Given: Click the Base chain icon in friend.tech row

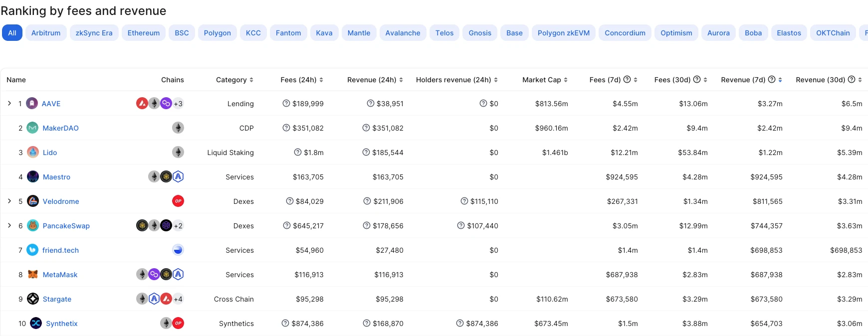Looking at the screenshot, I should (x=178, y=250).
